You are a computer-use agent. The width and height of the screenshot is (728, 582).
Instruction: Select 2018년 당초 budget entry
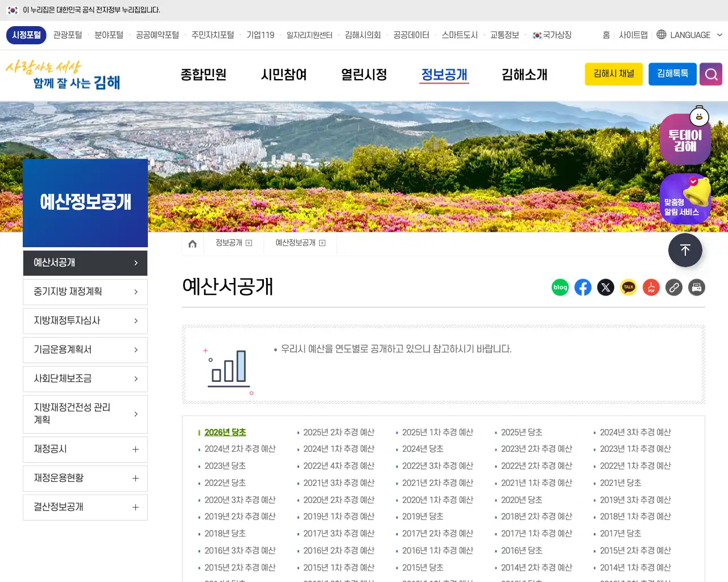point(225,534)
